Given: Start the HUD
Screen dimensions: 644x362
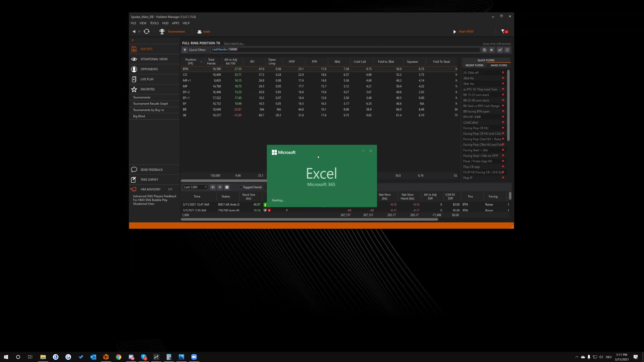Looking at the screenshot, I should [x=463, y=32].
